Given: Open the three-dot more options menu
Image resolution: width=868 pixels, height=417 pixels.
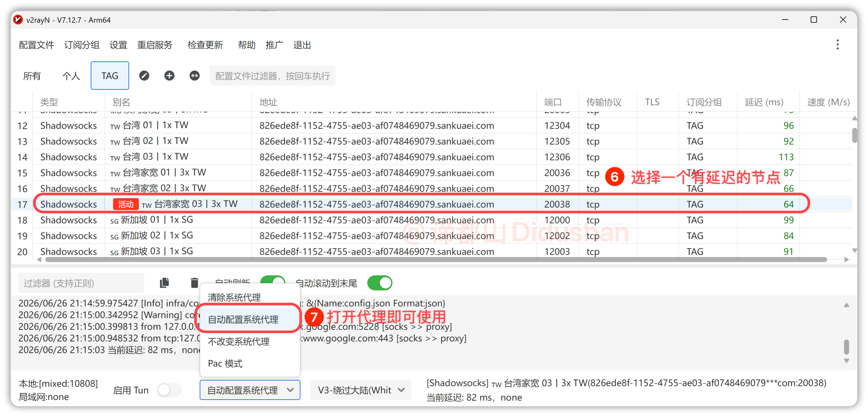Looking at the screenshot, I should tap(837, 44).
